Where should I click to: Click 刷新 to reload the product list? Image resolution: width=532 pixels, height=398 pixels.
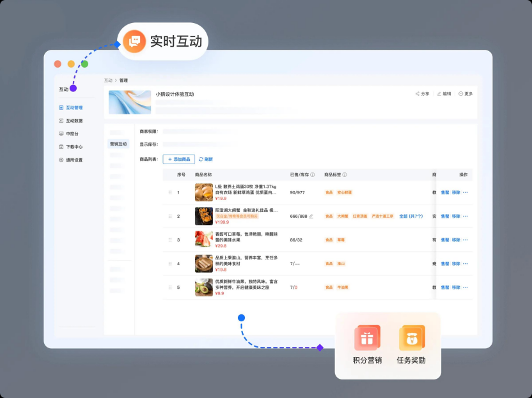(x=206, y=158)
